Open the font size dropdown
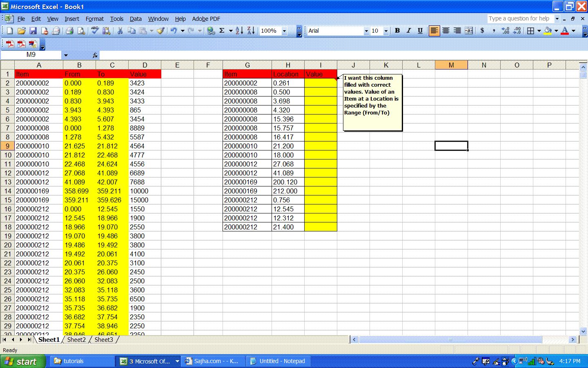 (x=385, y=31)
